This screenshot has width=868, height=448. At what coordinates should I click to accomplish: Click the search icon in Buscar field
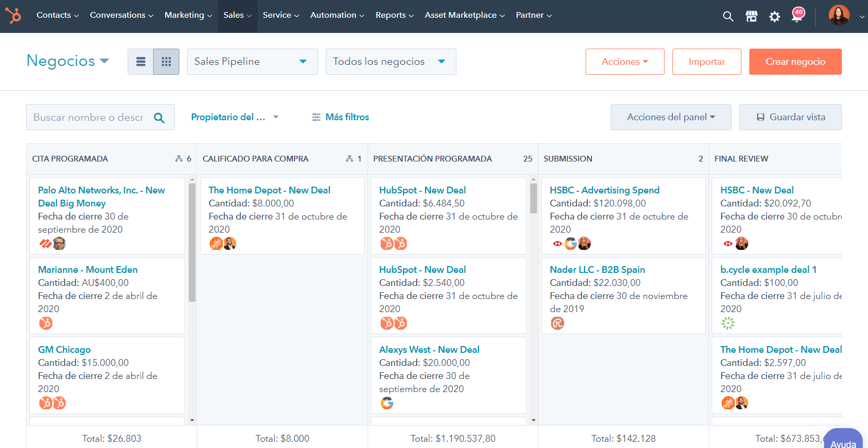tap(159, 118)
